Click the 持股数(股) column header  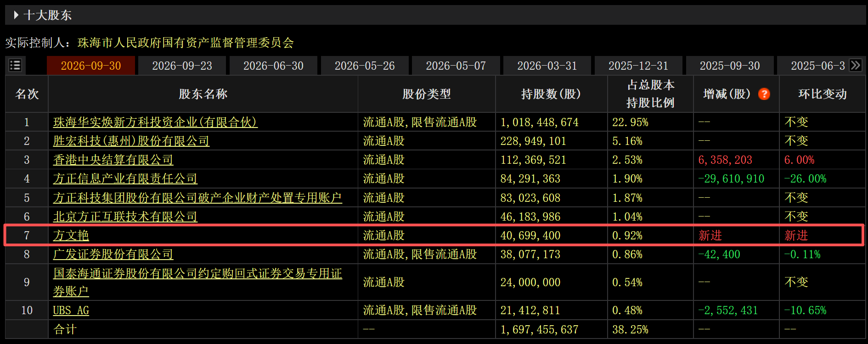coord(551,94)
